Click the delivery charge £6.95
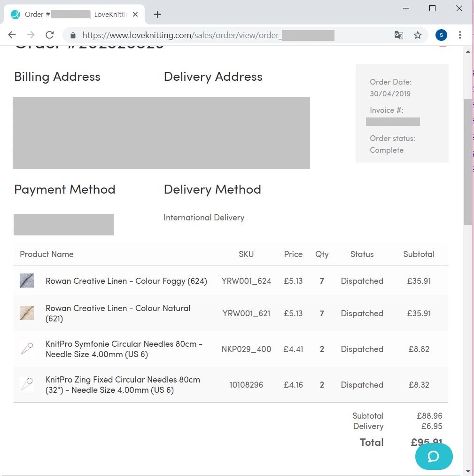The image size is (474, 476). point(432,426)
